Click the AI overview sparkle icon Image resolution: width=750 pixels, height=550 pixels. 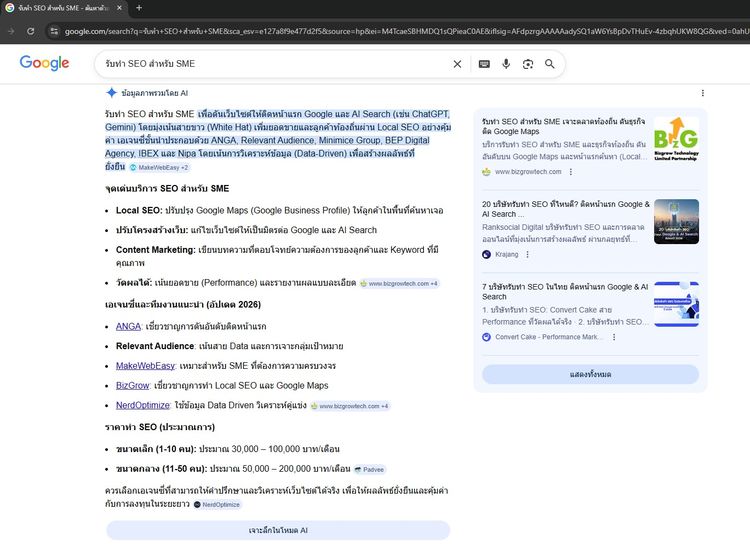111,93
